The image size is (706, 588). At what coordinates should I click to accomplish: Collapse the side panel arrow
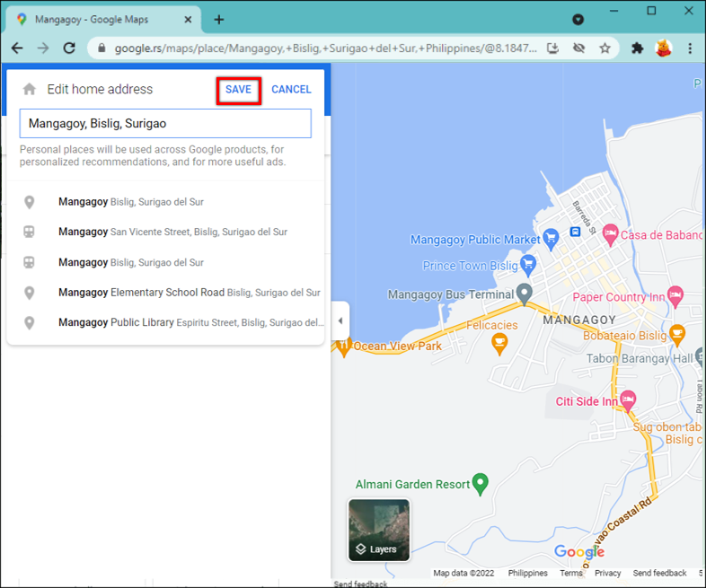tap(340, 320)
